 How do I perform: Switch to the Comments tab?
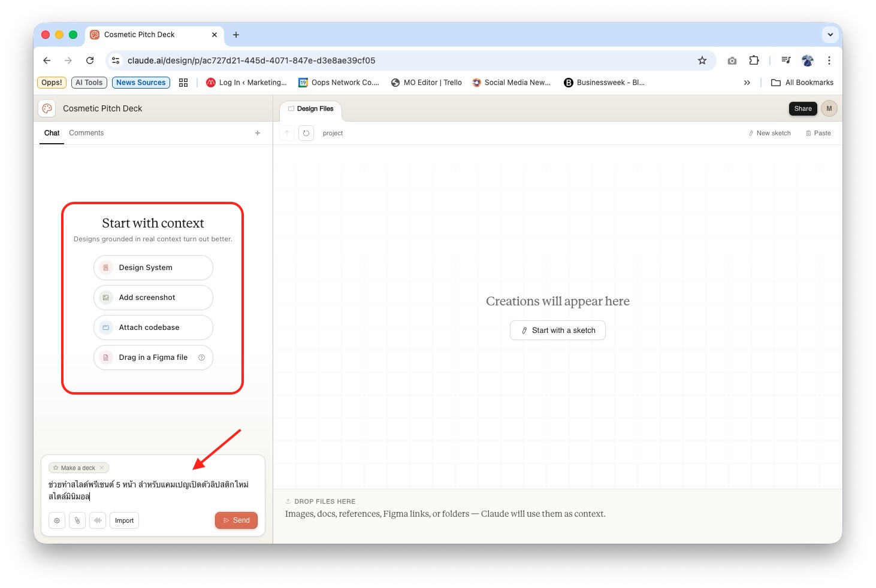click(86, 133)
